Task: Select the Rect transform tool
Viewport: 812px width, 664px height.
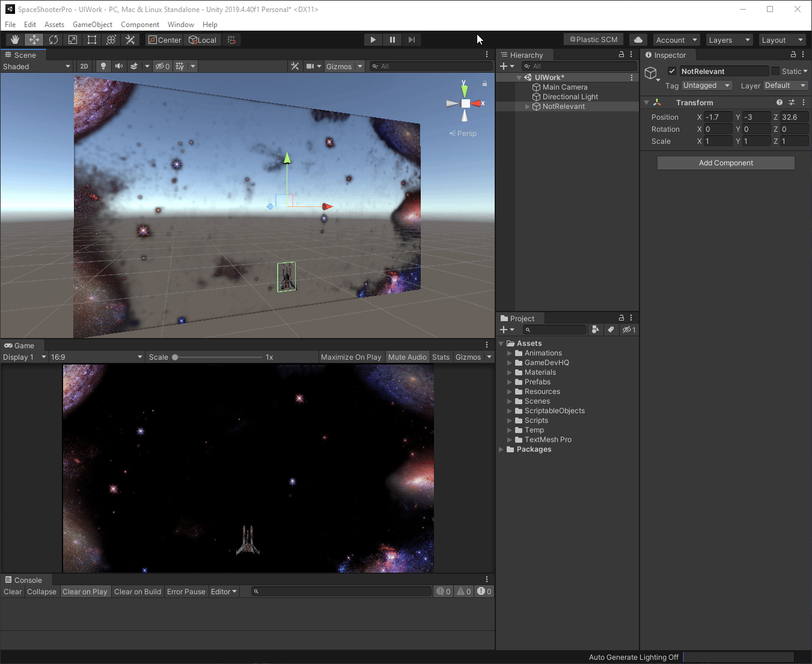Action: (92, 40)
